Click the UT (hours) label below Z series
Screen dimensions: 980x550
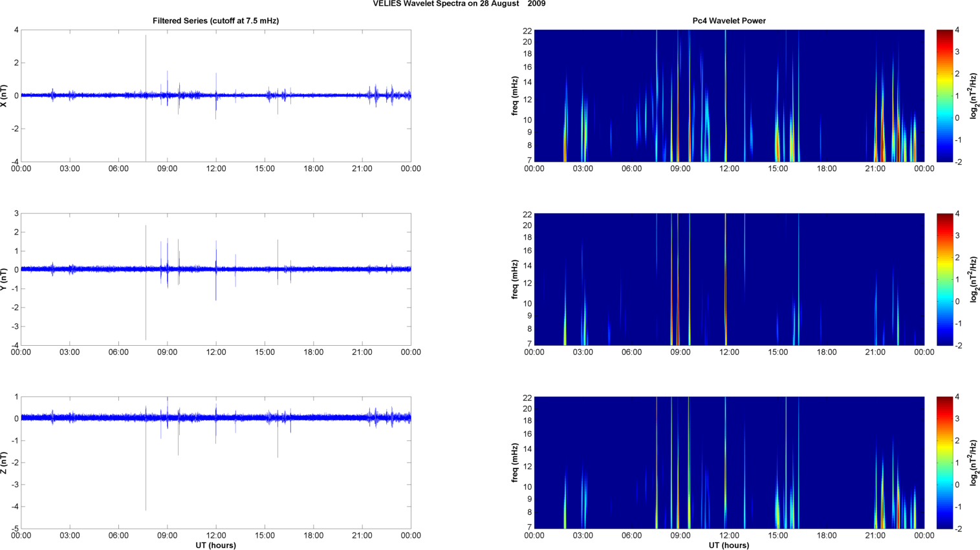[215, 545]
